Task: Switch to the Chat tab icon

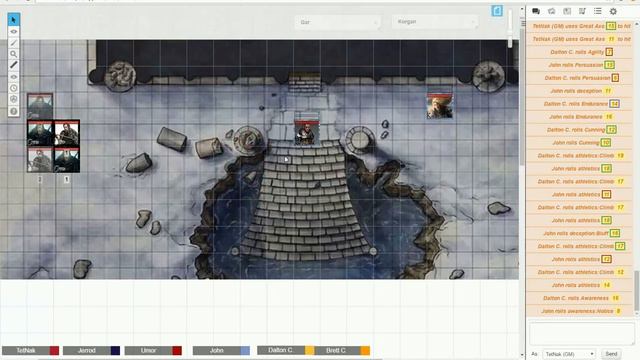Action: click(536, 11)
